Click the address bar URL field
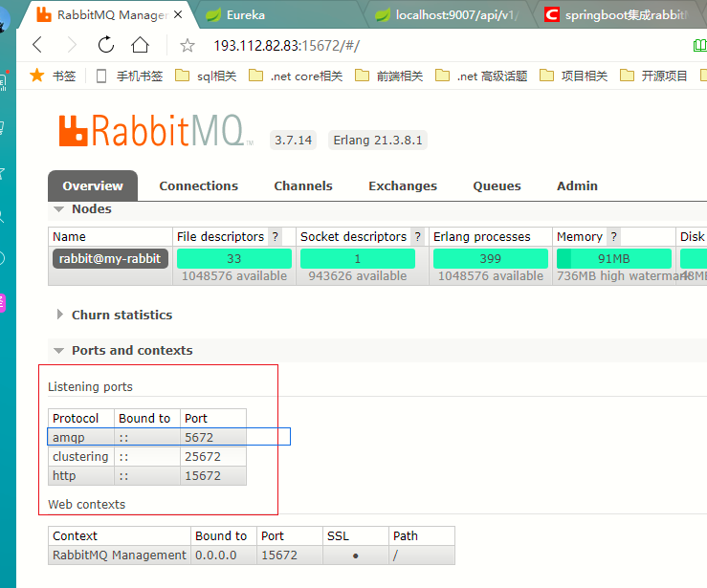 [x=286, y=46]
